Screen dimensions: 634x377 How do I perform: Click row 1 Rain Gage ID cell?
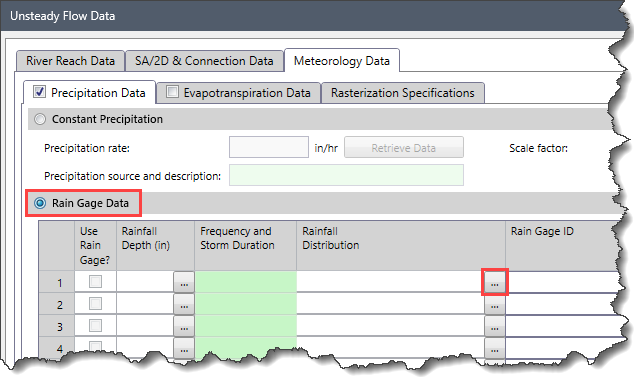[x=562, y=282]
